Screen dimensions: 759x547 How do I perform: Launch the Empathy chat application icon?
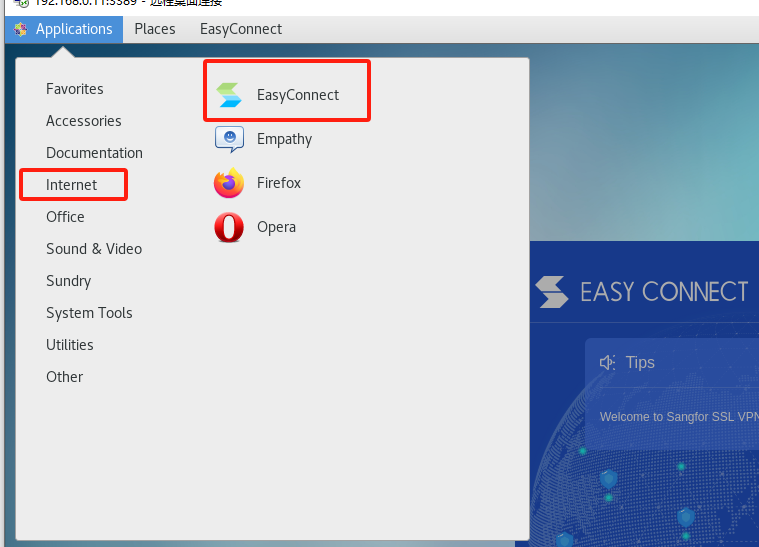[x=229, y=139]
